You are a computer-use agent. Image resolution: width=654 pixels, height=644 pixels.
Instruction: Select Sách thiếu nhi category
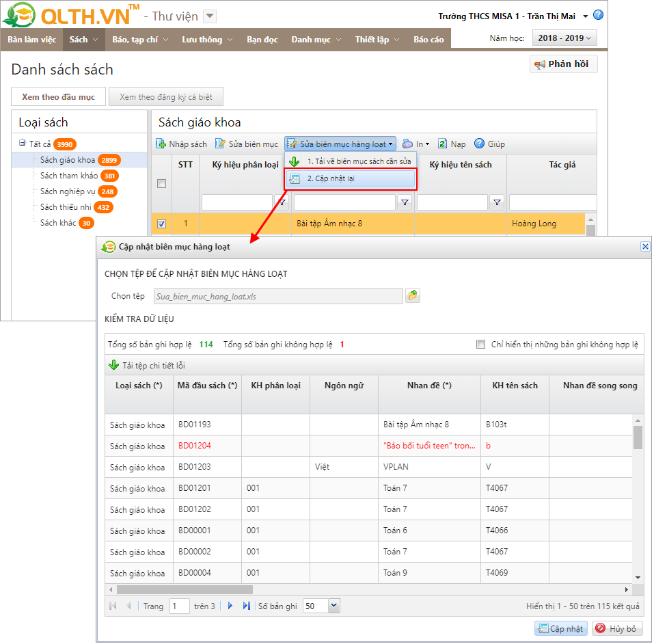pyautogui.click(x=66, y=207)
